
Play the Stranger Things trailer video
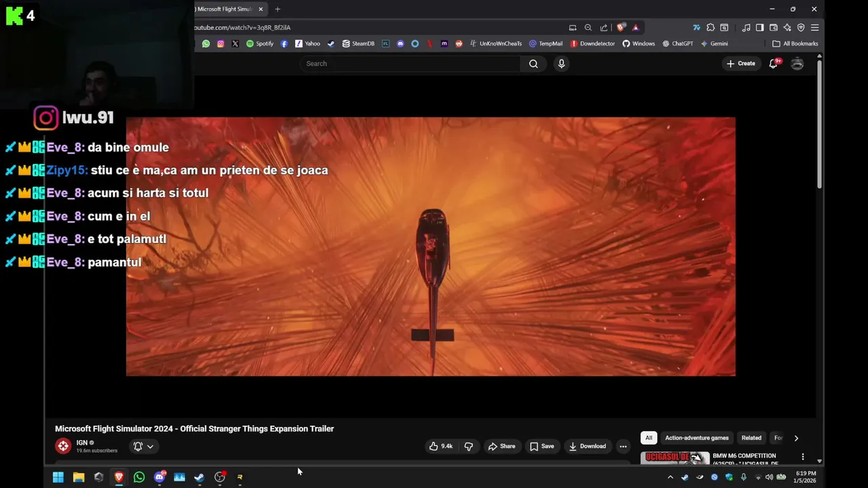coord(431,247)
